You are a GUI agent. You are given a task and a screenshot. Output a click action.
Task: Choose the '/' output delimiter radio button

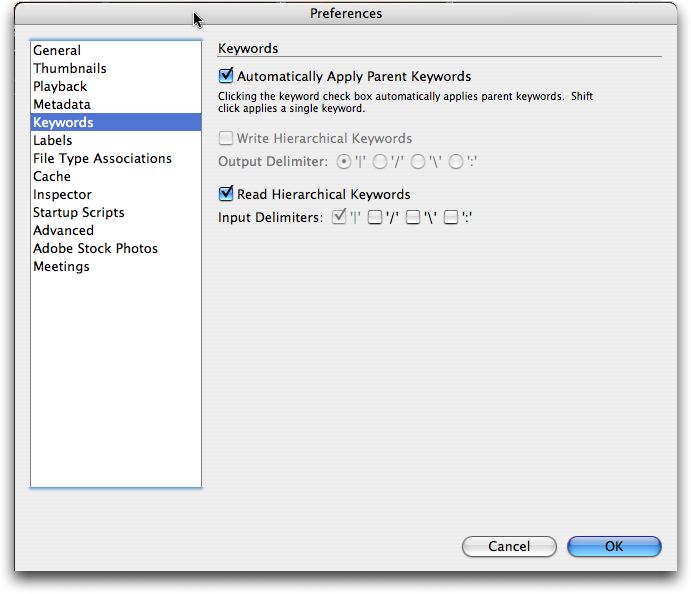[380, 162]
